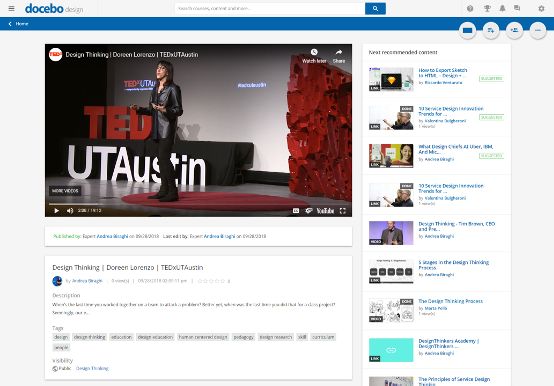Open the help question mark icon
554x386 pixels.
click(x=470, y=8)
